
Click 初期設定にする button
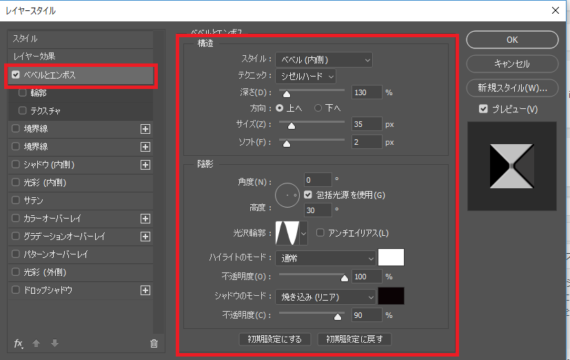pos(275,339)
